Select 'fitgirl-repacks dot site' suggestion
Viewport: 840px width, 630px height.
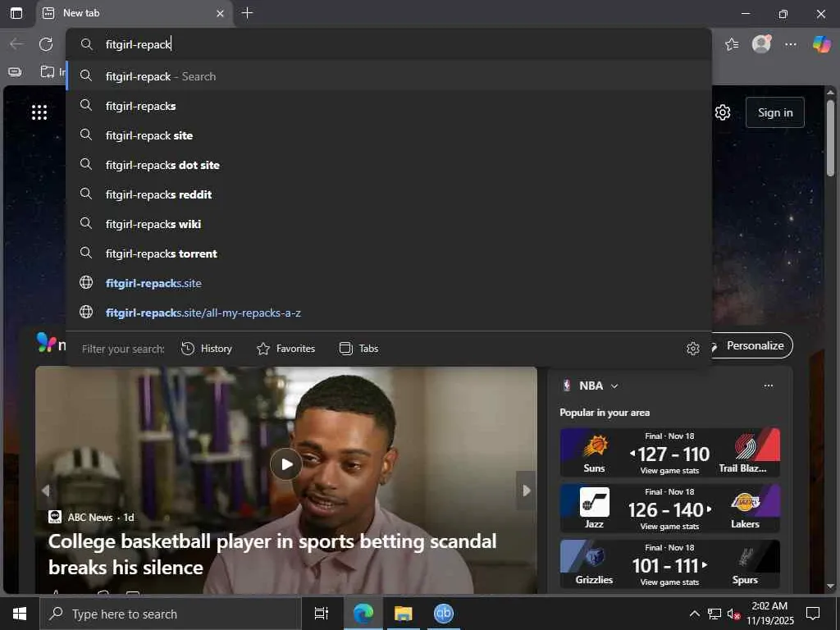coord(388,164)
